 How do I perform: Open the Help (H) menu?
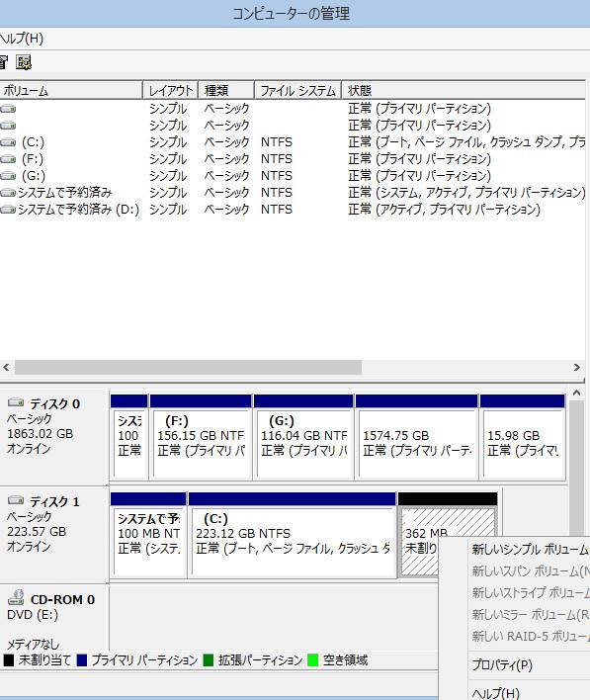coord(22,39)
